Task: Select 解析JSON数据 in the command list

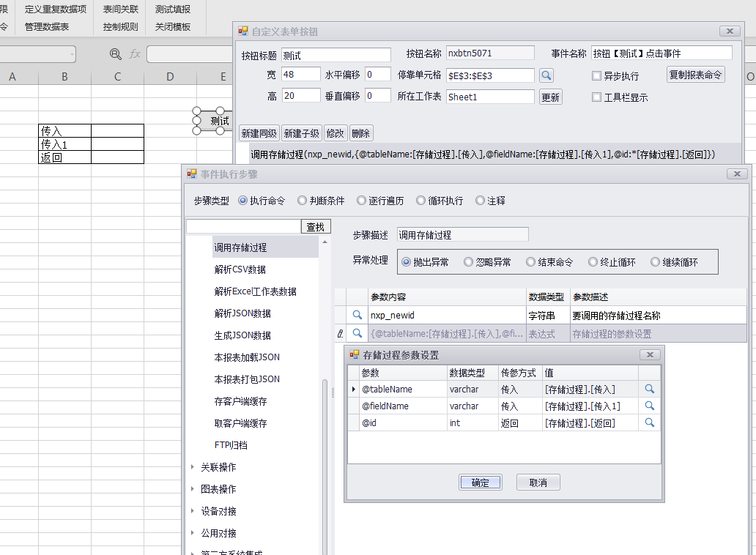Action: click(242, 313)
